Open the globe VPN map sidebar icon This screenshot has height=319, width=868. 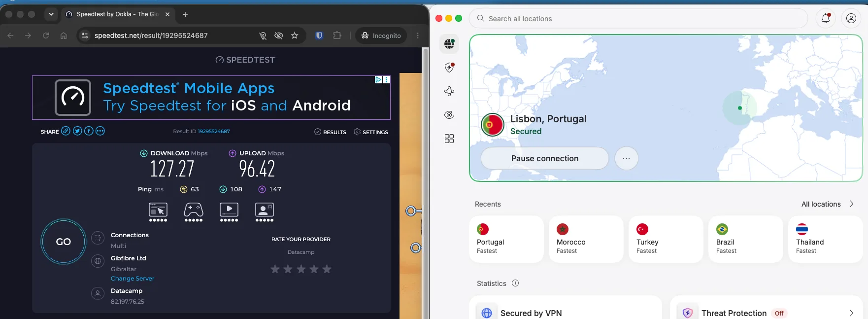pos(449,44)
